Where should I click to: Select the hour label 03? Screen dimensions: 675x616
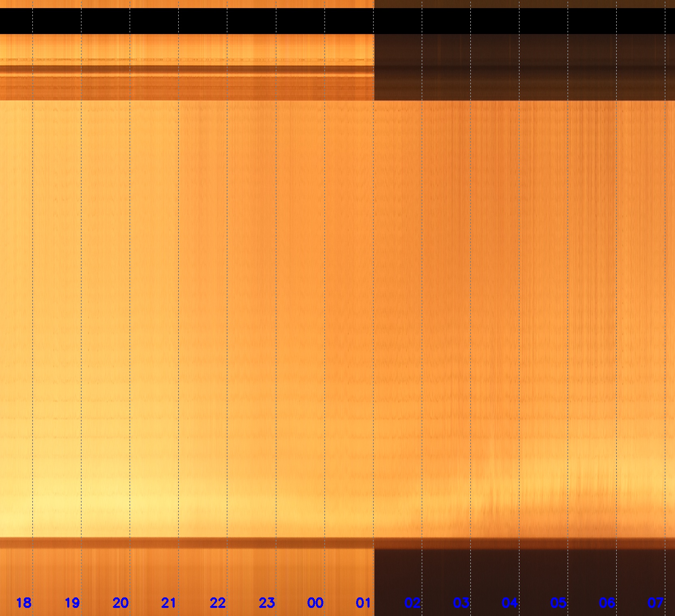click(x=461, y=603)
